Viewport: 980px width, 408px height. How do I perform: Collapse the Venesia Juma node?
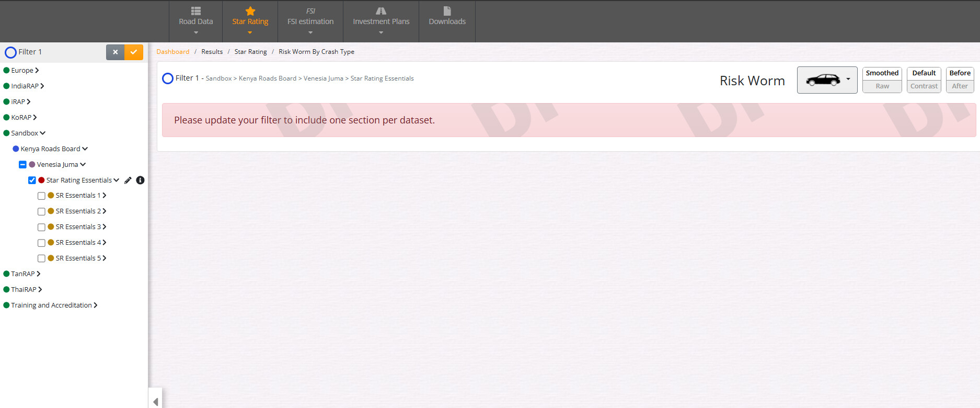(x=83, y=164)
